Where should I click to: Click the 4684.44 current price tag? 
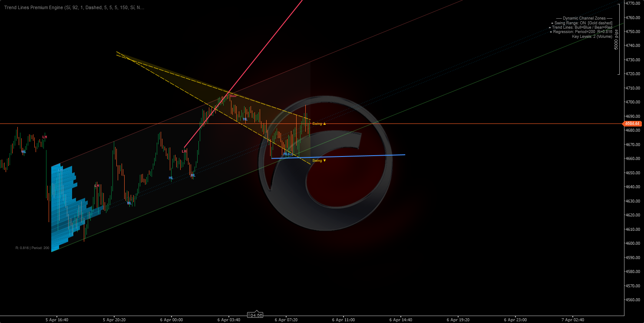tap(633, 124)
